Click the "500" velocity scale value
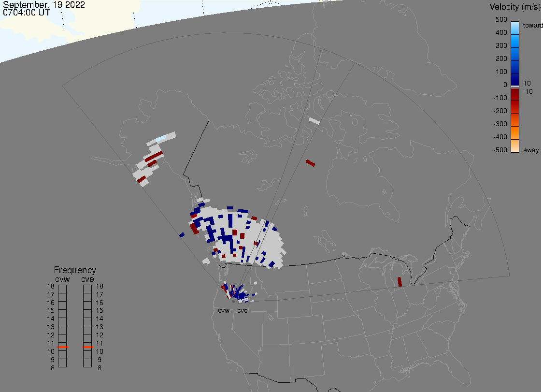543x392 pixels. 501,19
